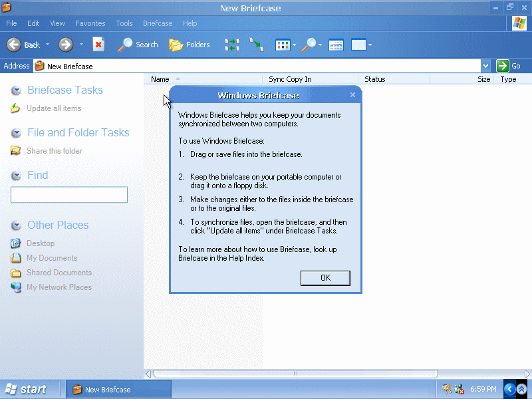The height and width of the screenshot is (399, 532).
Task: Toggle the Folders pane button
Action: click(x=190, y=45)
